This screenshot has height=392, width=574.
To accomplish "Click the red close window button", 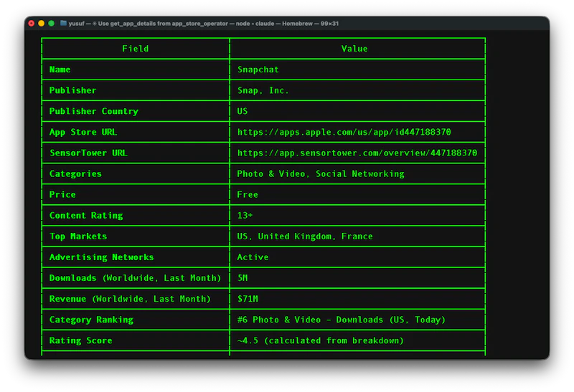I will click(x=32, y=24).
